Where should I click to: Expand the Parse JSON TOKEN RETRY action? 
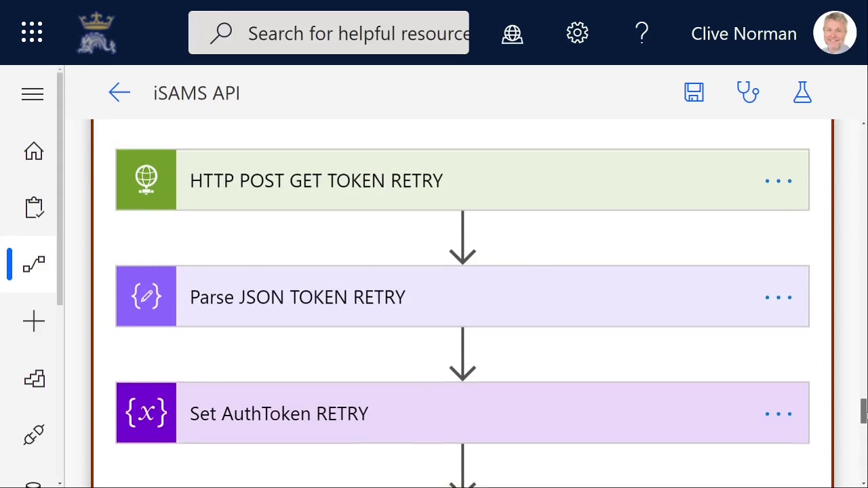click(462, 296)
